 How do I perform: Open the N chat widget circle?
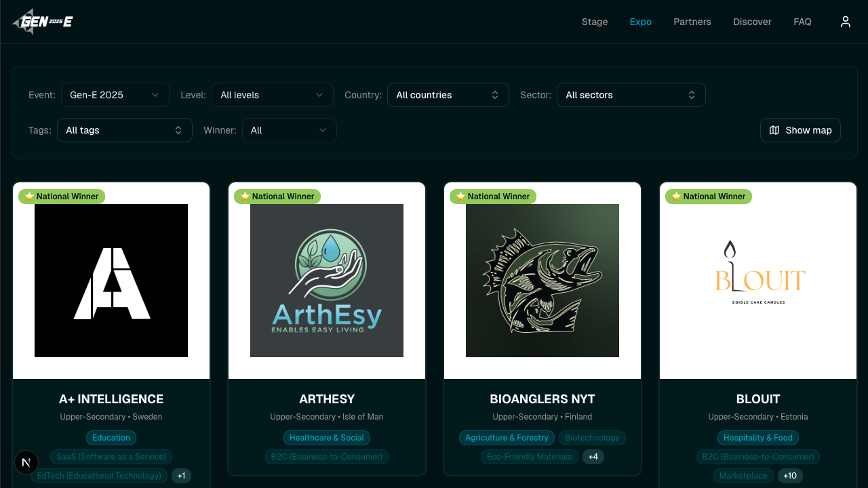click(26, 462)
